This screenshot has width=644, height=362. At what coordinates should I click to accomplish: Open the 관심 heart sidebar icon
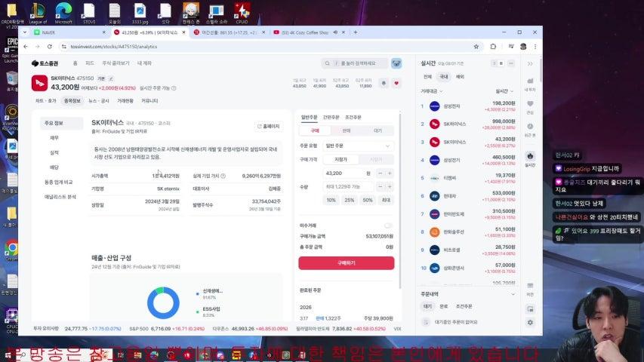(530, 106)
